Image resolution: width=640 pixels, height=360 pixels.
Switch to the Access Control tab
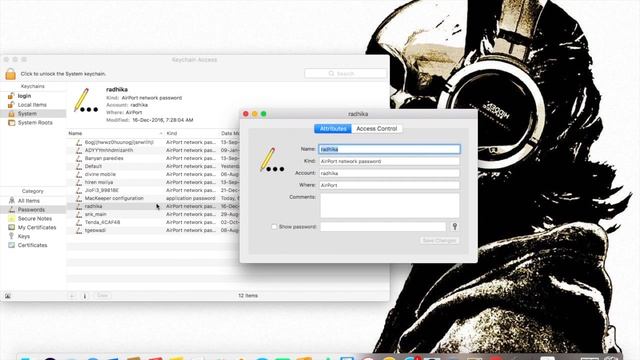pyautogui.click(x=376, y=129)
